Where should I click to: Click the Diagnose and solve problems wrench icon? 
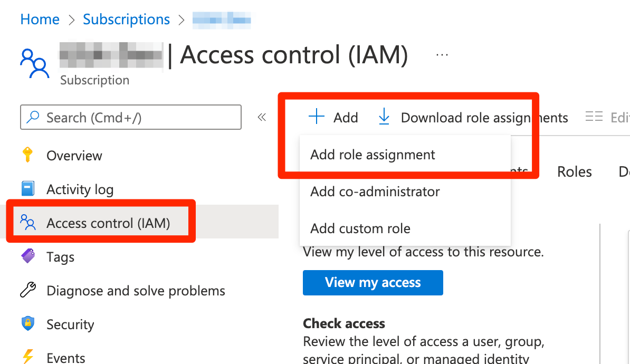pyautogui.click(x=28, y=290)
